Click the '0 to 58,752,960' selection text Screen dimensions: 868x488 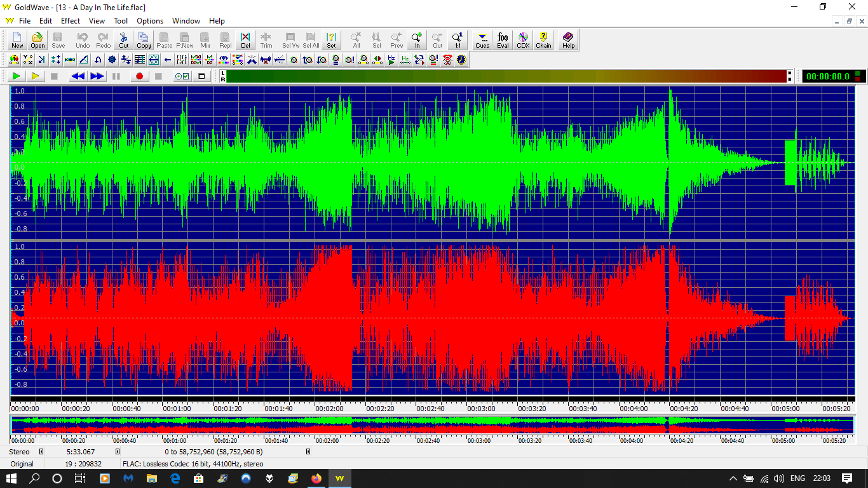214,452
